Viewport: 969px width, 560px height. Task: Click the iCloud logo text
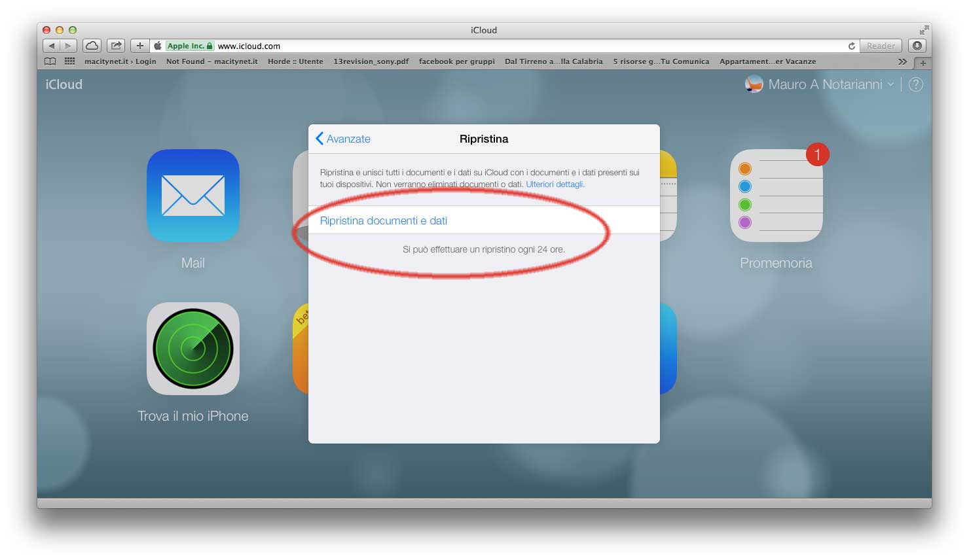click(x=64, y=84)
